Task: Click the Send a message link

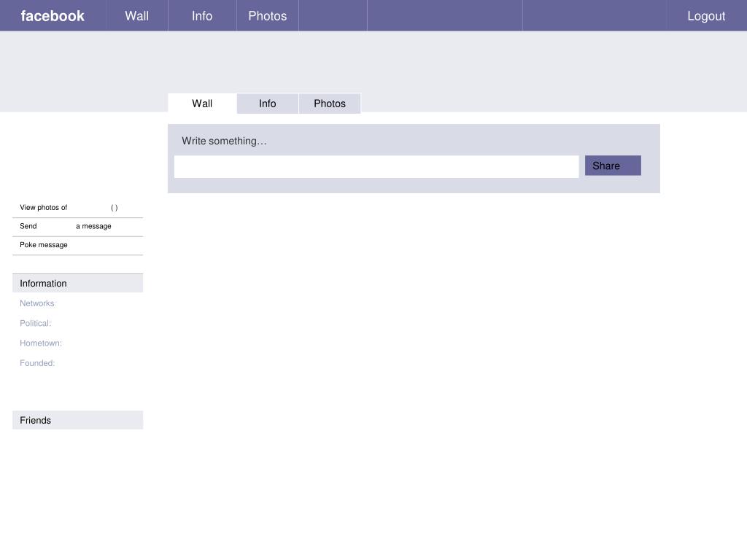Action: pos(65,226)
